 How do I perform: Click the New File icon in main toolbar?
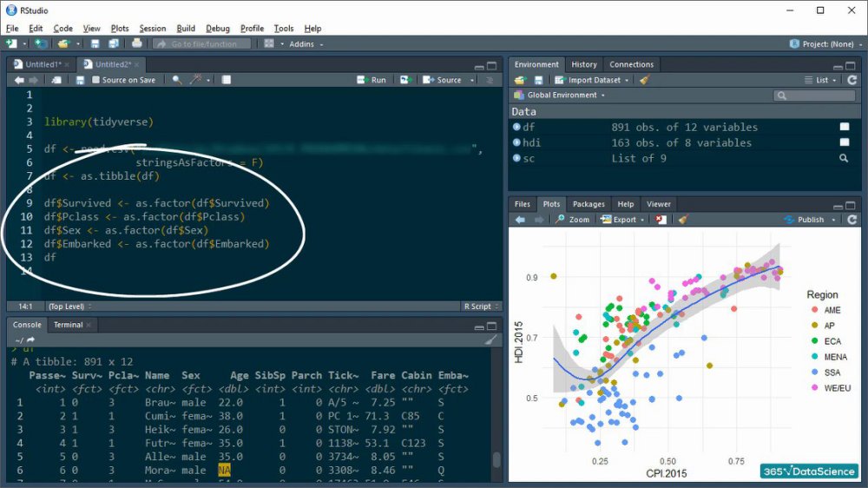(11, 43)
